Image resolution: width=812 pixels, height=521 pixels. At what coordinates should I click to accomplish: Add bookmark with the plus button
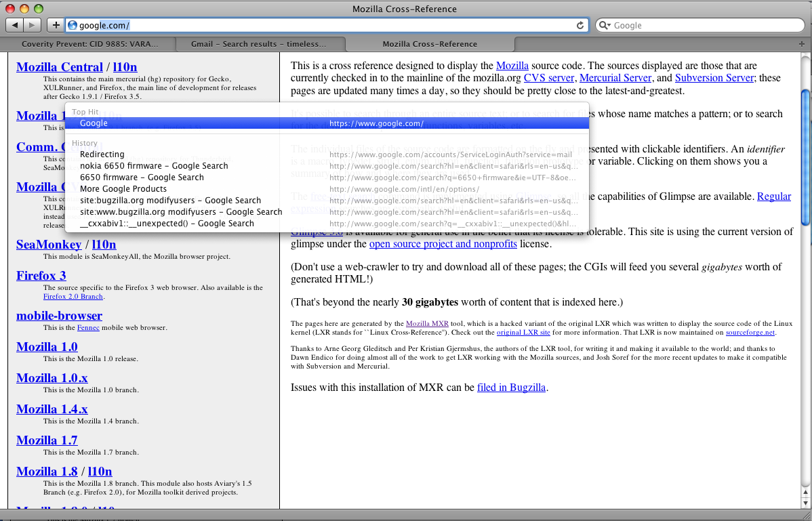(56, 25)
